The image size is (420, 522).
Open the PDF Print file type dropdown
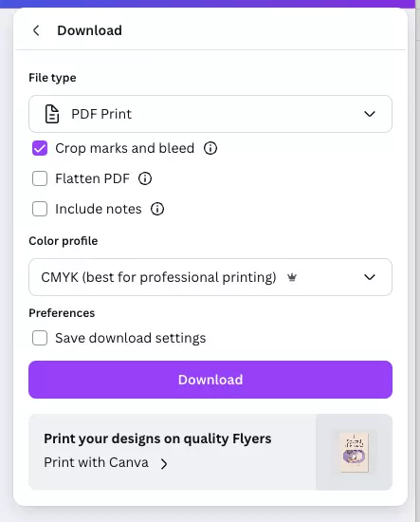[x=210, y=114]
